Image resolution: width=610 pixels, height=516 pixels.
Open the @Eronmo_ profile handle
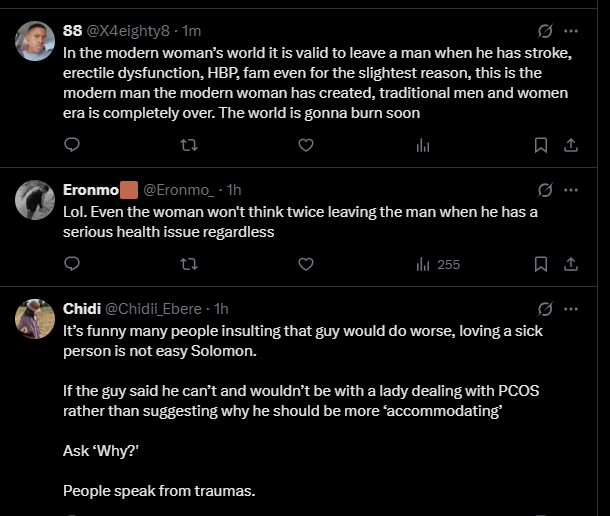coord(179,189)
